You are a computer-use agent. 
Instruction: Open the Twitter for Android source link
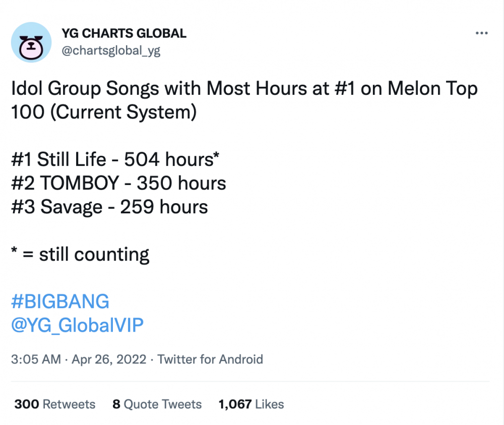[x=210, y=359]
